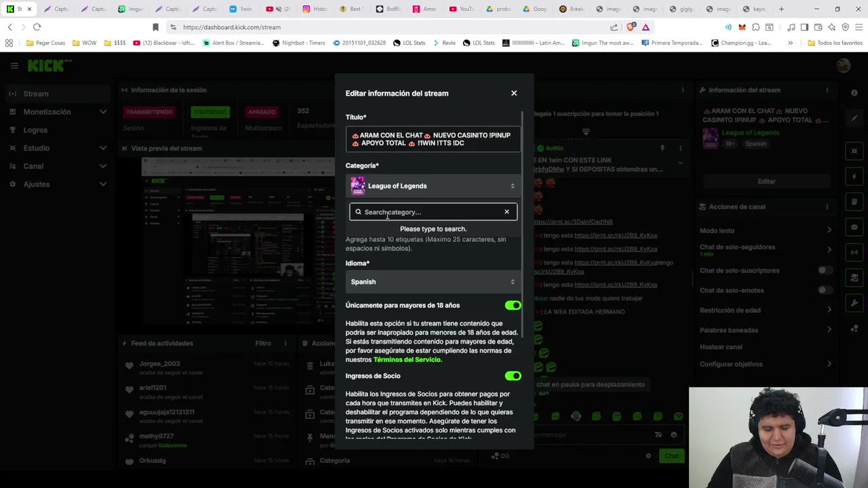Expand Chat de solo-seguidores settings
868x488 pixels.
pos(766,249)
